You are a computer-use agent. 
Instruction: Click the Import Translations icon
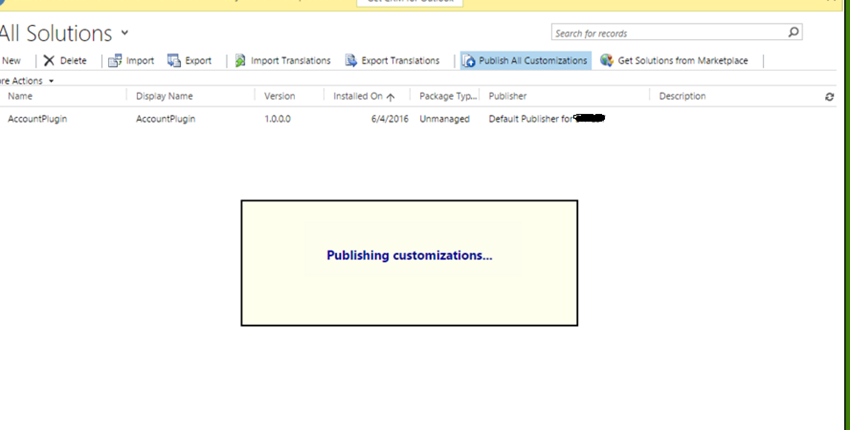click(x=240, y=61)
